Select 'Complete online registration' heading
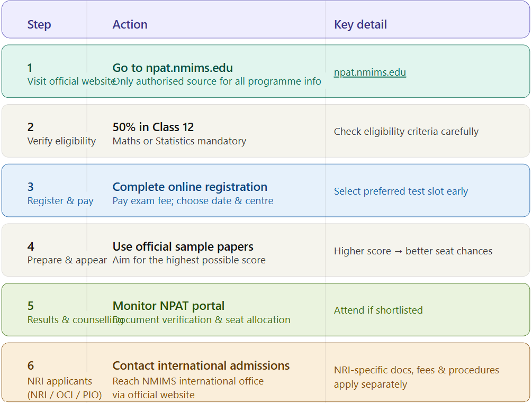 190,187
